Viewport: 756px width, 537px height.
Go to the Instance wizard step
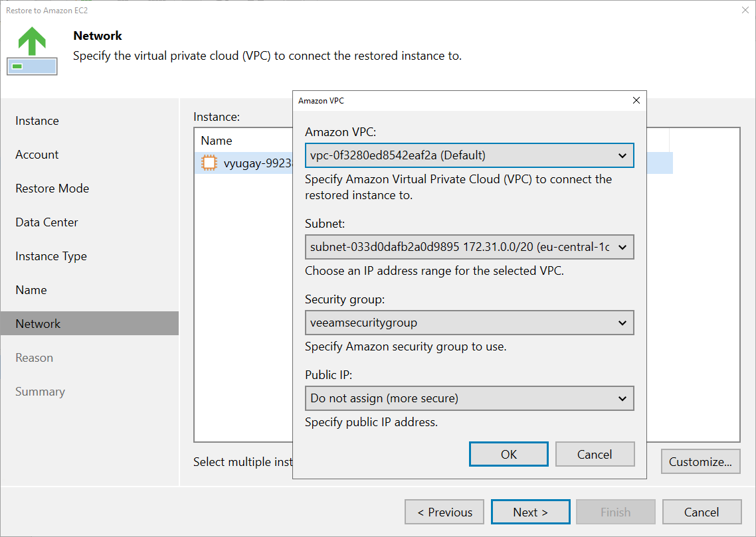click(37, 121)
